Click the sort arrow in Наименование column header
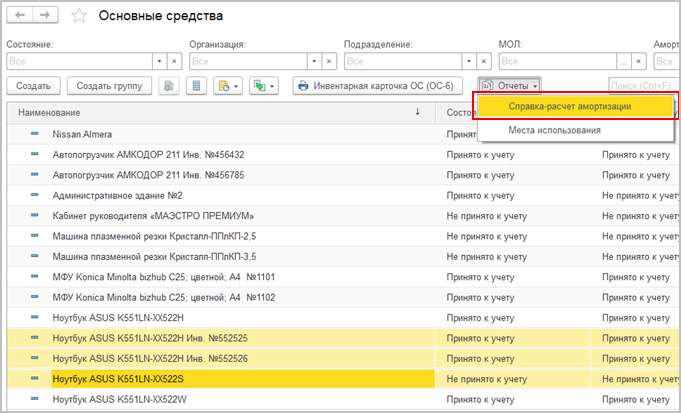The width and height of the screenshot is (681, 413). [x=417, y=112]
